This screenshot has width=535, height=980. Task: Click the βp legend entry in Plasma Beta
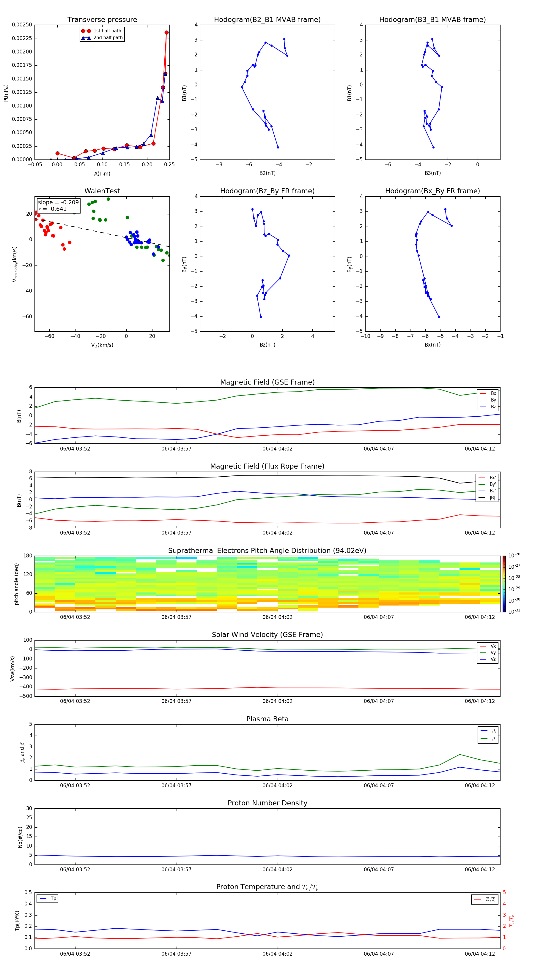coord(488,731)
